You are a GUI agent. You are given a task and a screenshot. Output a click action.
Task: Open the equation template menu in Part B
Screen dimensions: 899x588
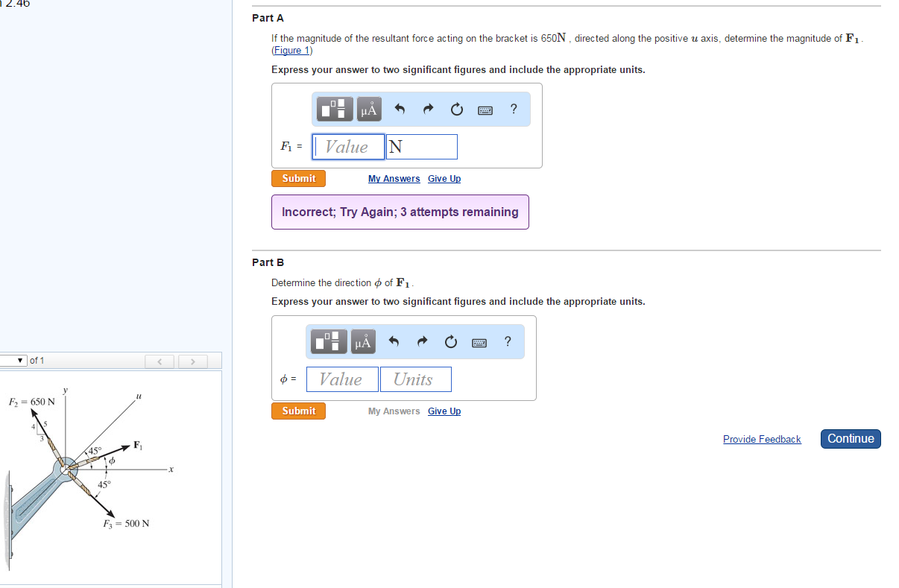click(329, 341)
